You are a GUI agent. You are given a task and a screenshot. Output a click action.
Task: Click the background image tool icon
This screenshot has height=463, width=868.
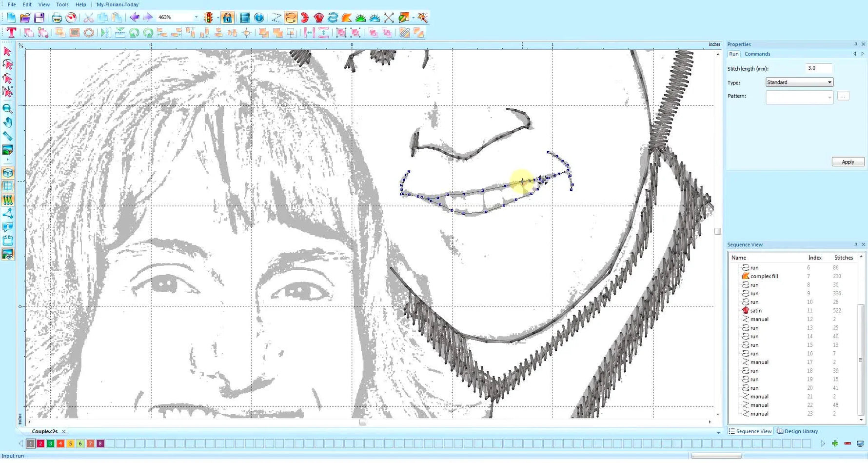point(7,150)
